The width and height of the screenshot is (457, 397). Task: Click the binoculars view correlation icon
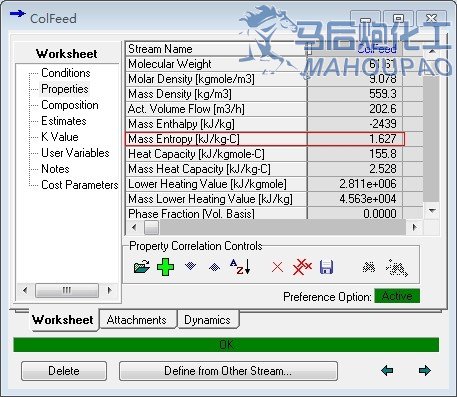coord(369,267)
